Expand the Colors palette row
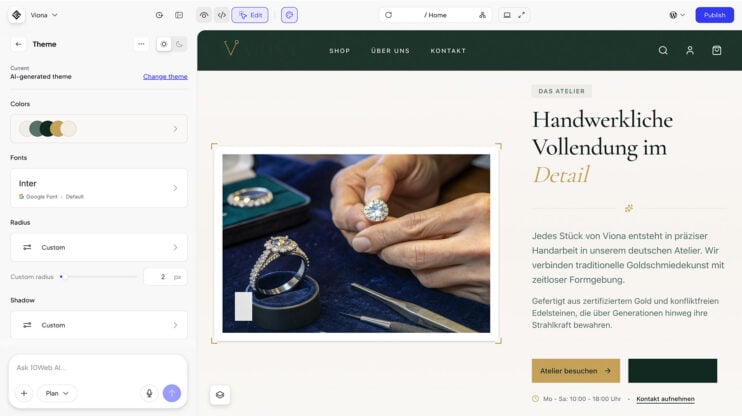Screen dimensions: 742x416 click(x=99, y=129)
